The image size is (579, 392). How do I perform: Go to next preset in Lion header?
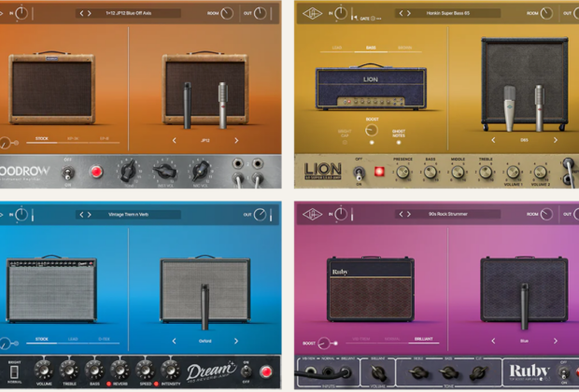coord(409,13)
